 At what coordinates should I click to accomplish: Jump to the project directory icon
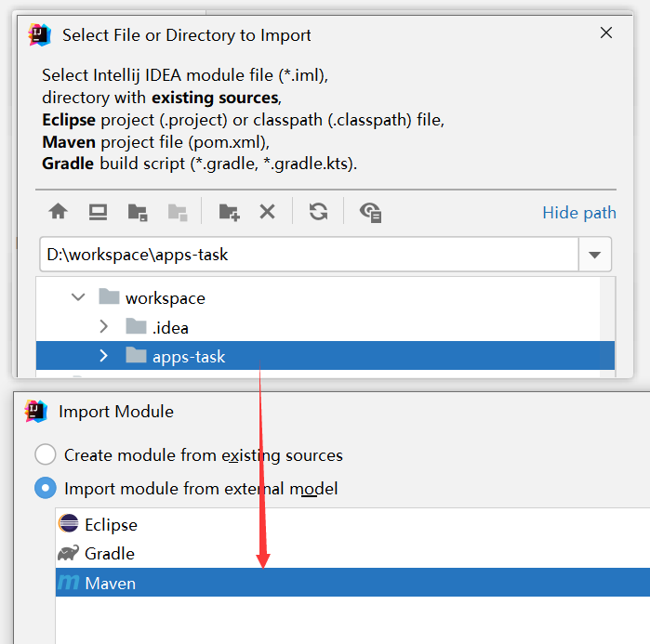(x=138, y=212)
